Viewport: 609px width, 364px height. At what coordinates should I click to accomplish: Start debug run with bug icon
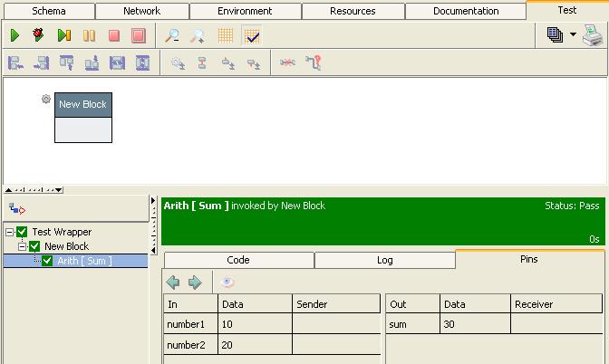tap(38, 35)
